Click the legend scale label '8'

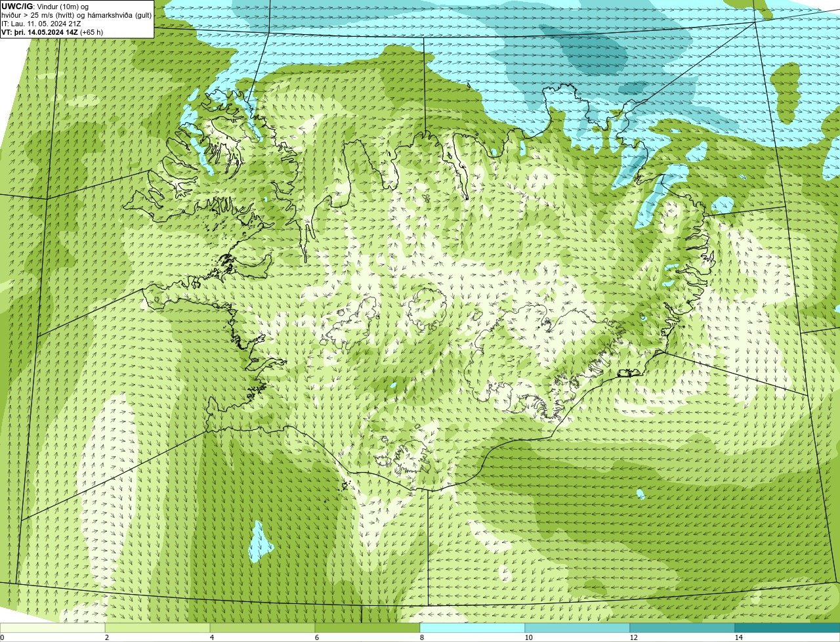(x=421, y=637)
